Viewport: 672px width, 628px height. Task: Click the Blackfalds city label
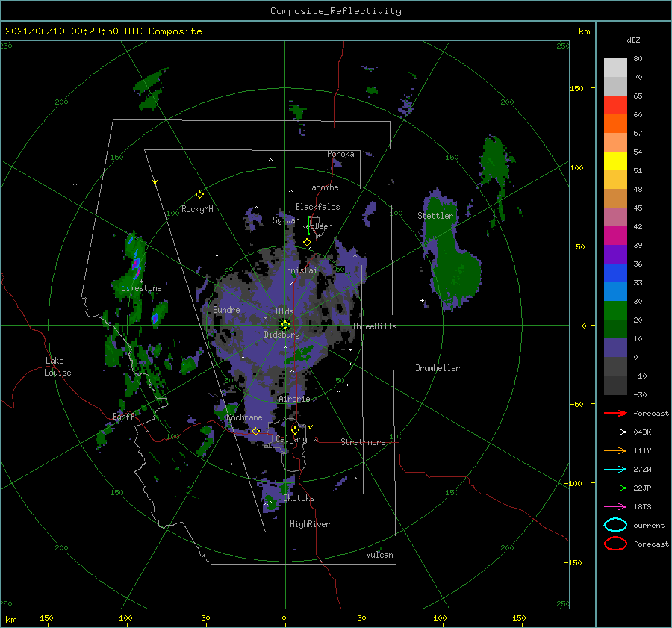coord(317,207)
